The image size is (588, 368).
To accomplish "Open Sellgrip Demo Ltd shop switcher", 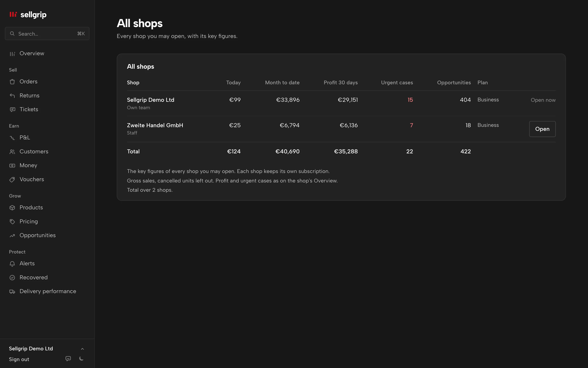I will (x=47, y=349).
